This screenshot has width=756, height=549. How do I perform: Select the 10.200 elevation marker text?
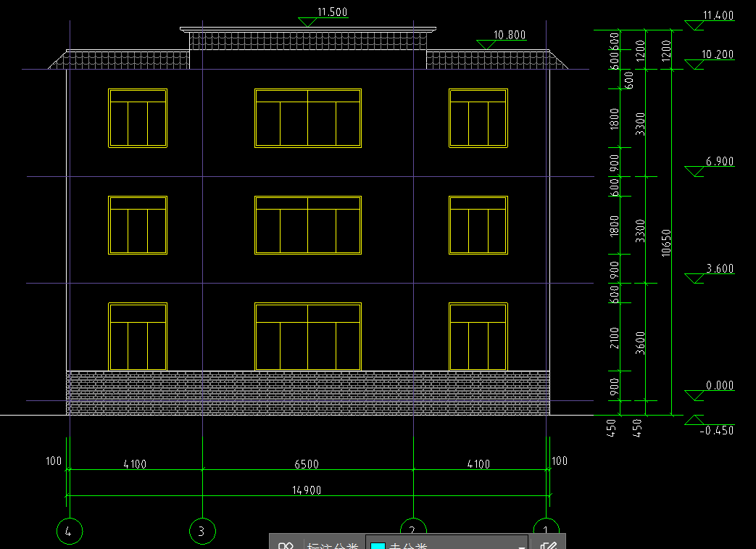(718, 54)
